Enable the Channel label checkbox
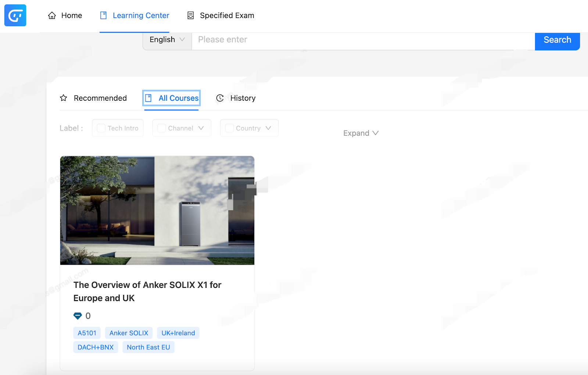588x375 pixels. pyautogui.click(x=161, y=128)
